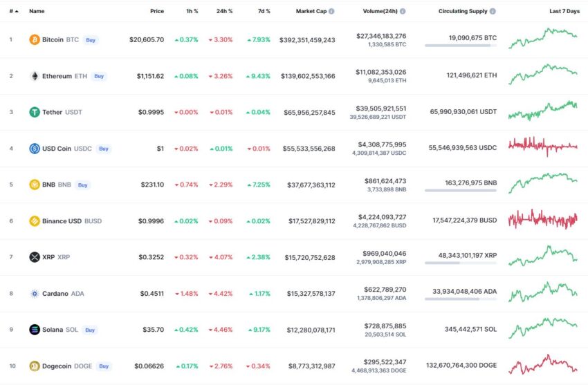This screenshot has width=588, height=385.
Task: Click Bitcoin circulating supply progress bar
Action: tap(461, 46)
